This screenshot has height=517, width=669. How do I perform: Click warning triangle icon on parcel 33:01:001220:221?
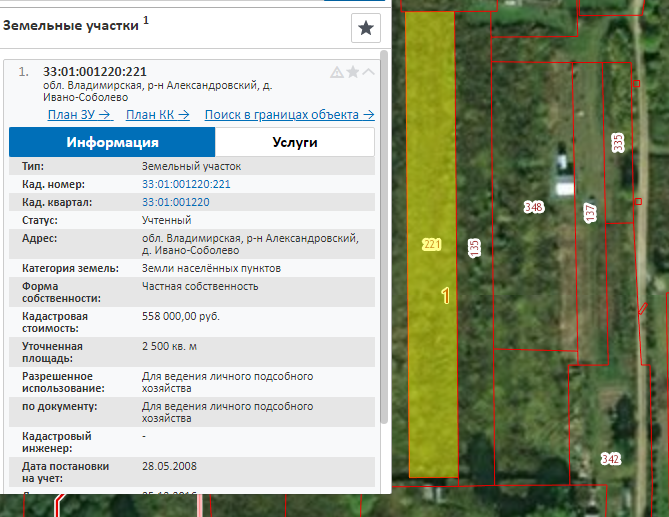pos(337,72)
